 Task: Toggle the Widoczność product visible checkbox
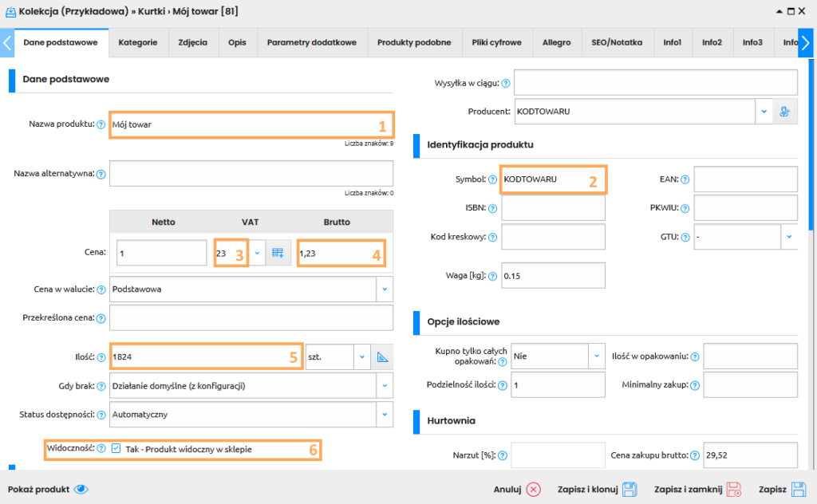tap(116, 449)
